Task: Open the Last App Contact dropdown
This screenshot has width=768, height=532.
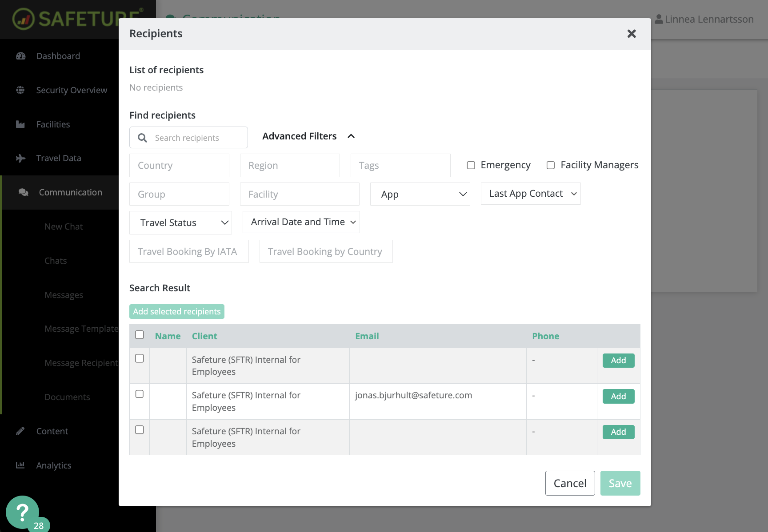Action: (530, 194)
